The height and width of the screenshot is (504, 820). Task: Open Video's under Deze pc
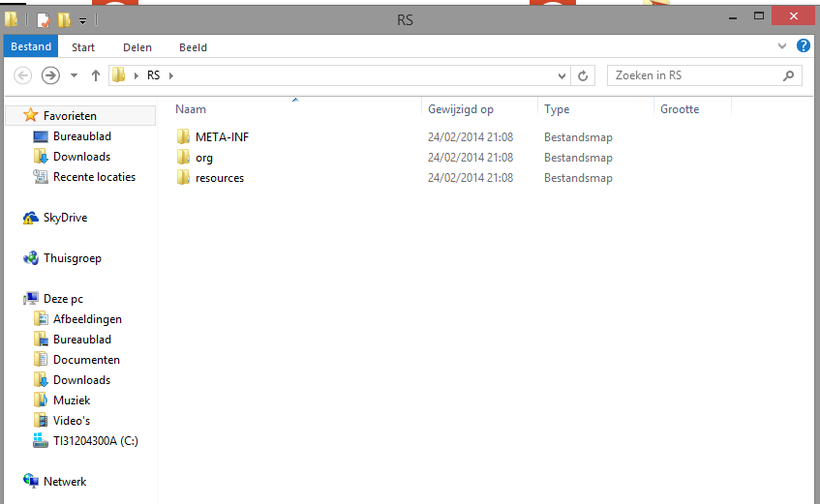tap(72, 421)
